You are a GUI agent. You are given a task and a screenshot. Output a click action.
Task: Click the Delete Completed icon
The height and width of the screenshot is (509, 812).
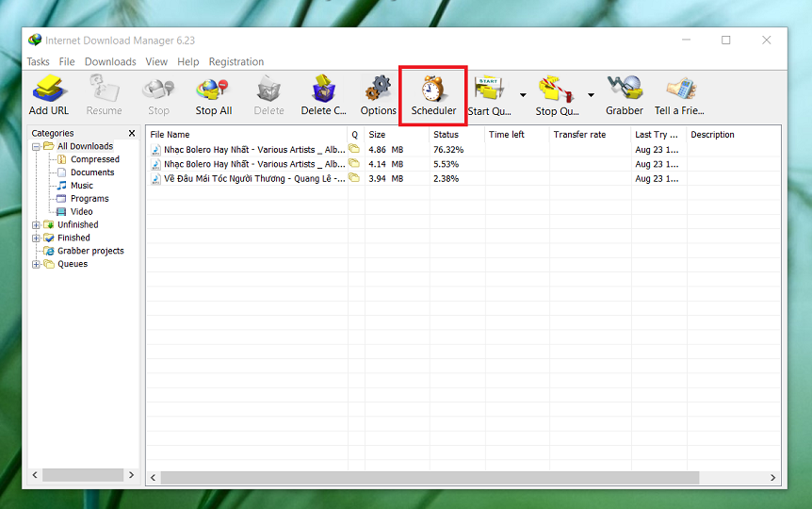[x=324, y=88]
